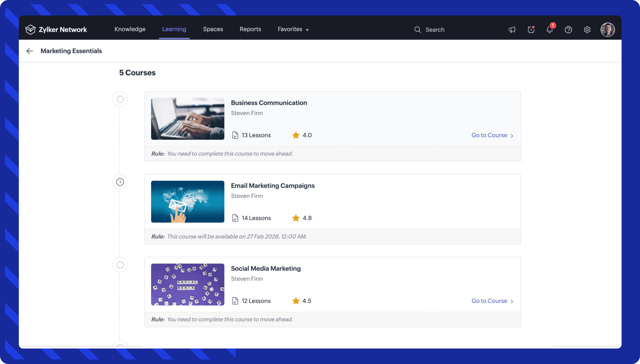The height and width of the screenshot is (364, 640).
Task: Click the star rating icon for Email Marketing Campaigns
Action: (x=296, y=218)
